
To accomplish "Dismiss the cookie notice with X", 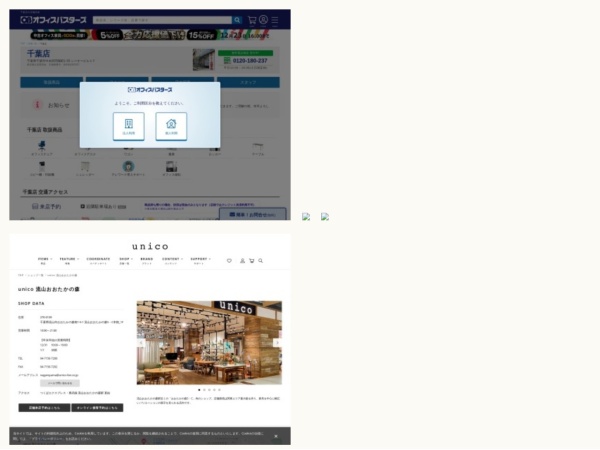I will (276, 436).
